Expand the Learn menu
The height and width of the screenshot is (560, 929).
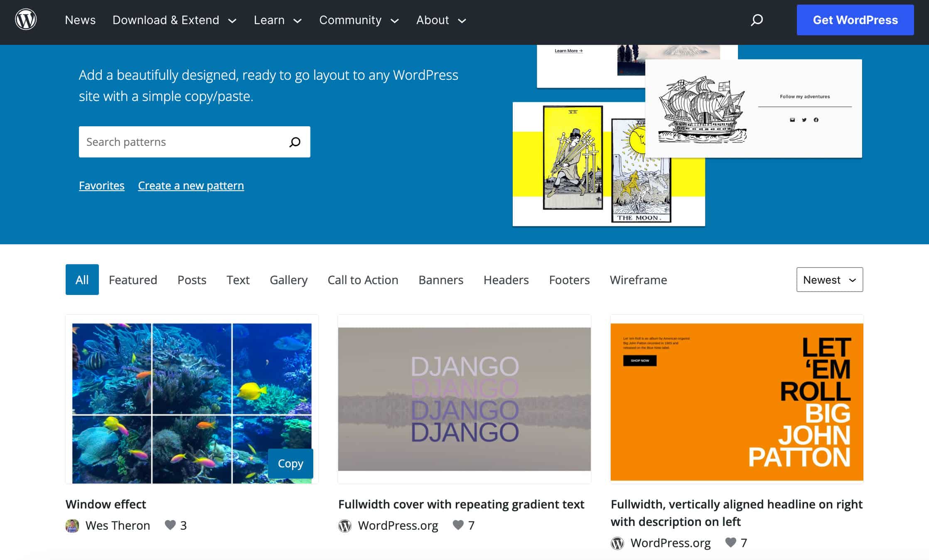278,20
